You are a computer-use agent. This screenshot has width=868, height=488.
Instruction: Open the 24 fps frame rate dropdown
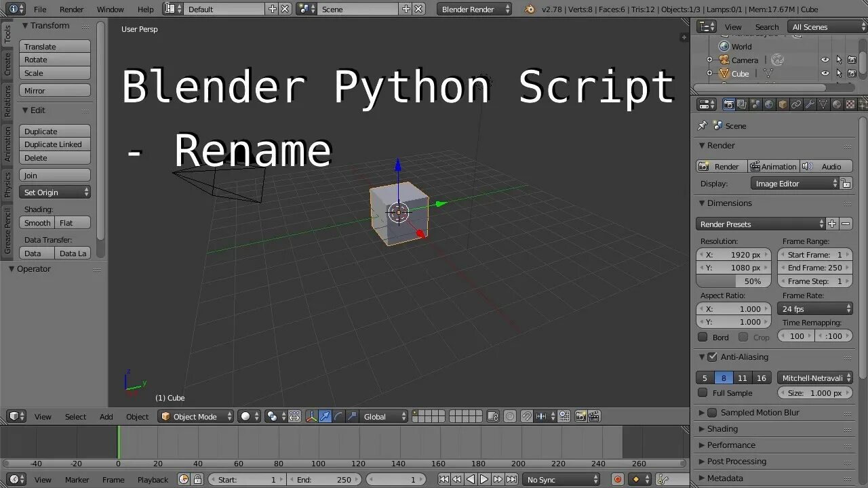(814, 308)
